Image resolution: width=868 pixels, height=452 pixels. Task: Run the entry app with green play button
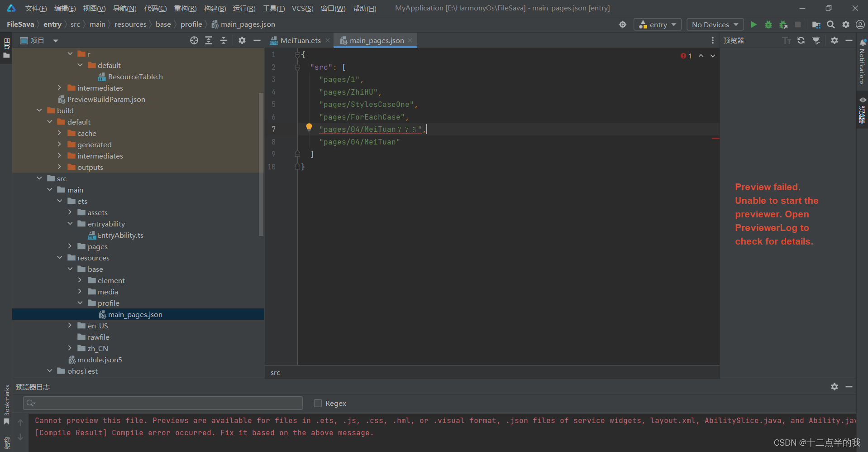754,24
